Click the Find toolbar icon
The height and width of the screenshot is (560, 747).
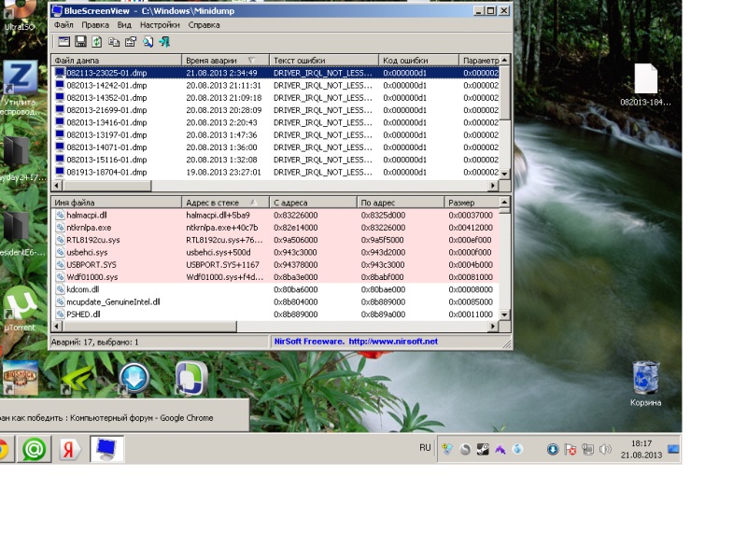click(x=148, y=42)
